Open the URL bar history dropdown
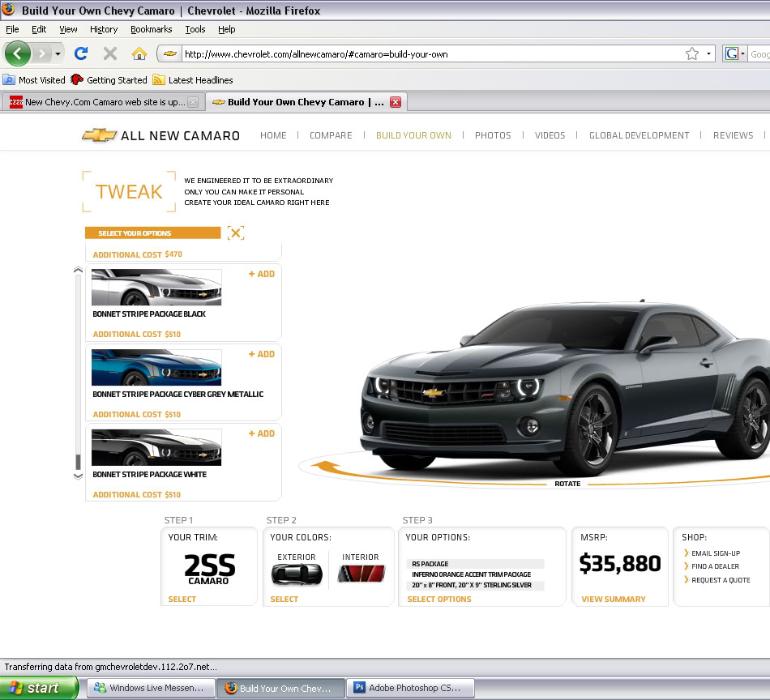Screen dimensions: 770x700 coord(708,53)
